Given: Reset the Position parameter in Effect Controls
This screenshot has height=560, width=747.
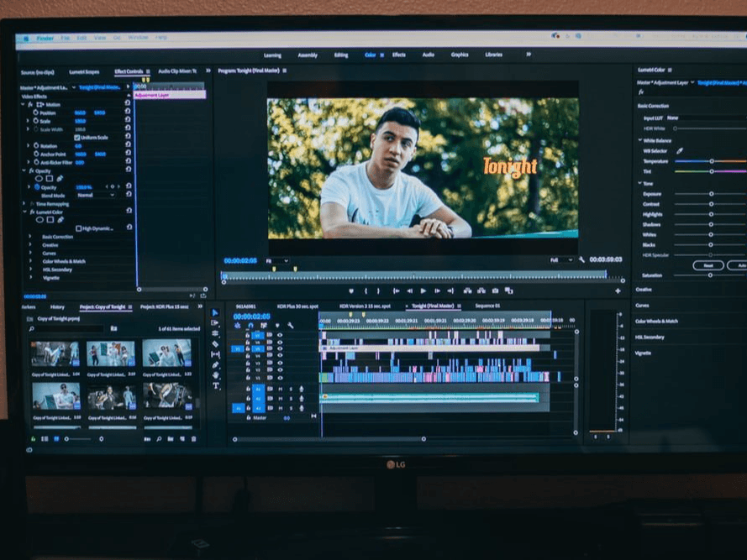Looking at the screenshot, I should 129,113.
